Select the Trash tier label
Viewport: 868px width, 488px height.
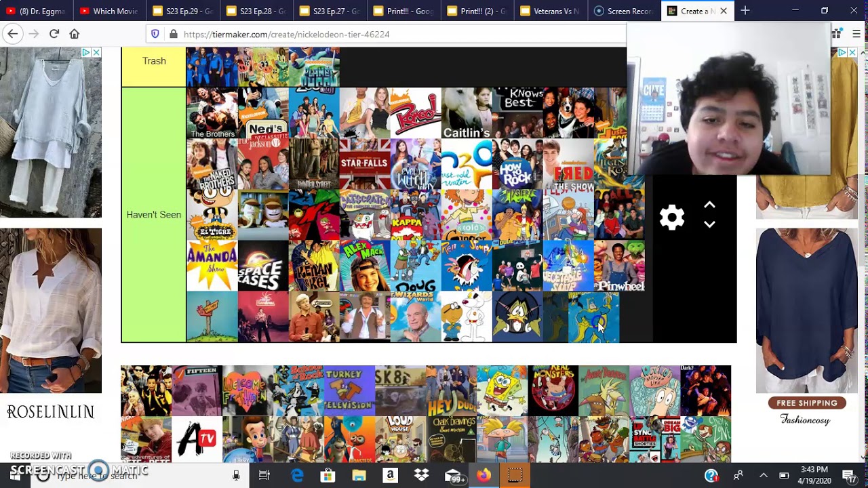(154, 61)
